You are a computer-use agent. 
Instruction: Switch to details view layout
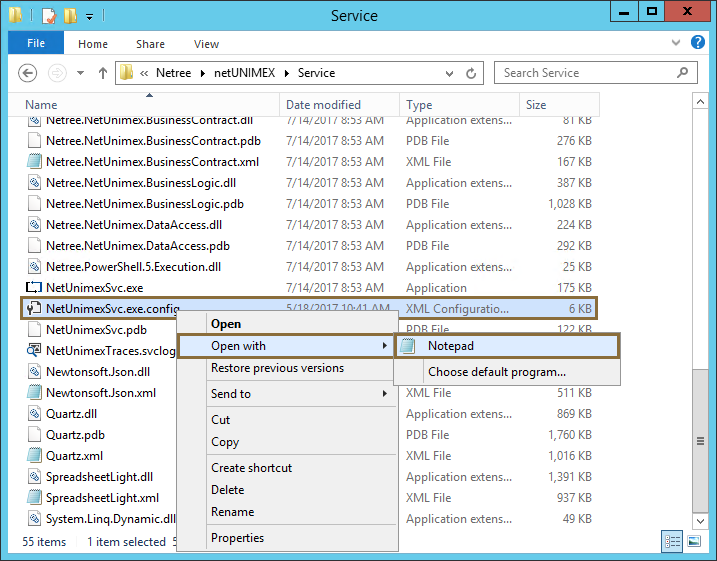coord(672,541)
